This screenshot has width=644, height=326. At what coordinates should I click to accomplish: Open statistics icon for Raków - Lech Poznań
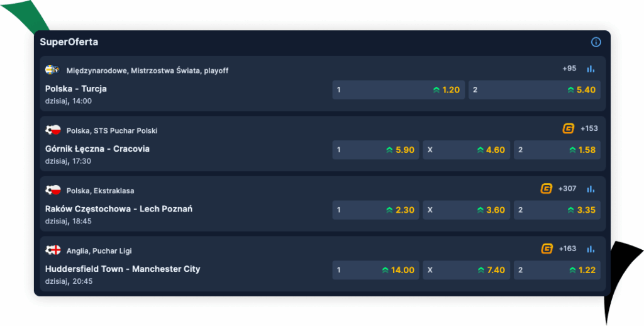pos(591,188)
